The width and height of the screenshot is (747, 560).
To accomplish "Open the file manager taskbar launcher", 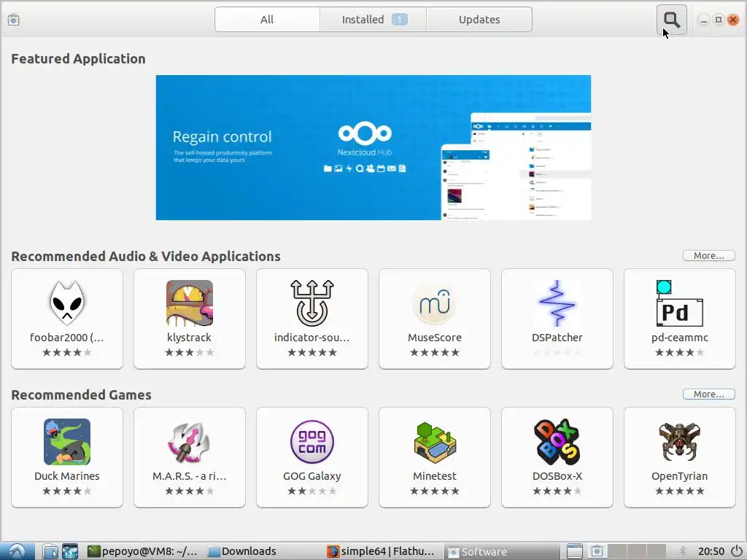I will [50, 551].
